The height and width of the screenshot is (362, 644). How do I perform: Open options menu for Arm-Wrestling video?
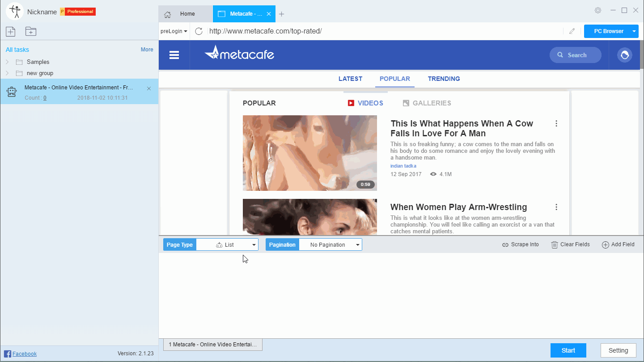pyautogui.click(x=556, y=207)
